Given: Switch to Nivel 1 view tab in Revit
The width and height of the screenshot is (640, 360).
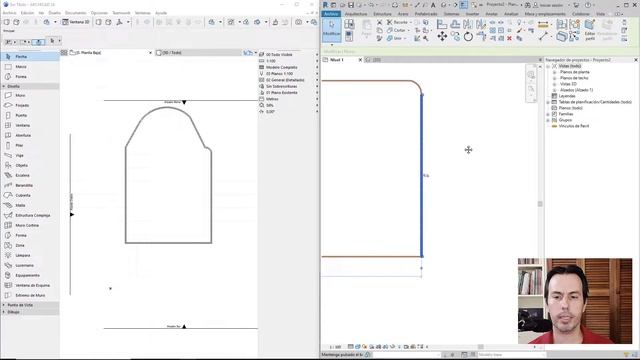Looking at the screenshot, I should click(342, 60).
